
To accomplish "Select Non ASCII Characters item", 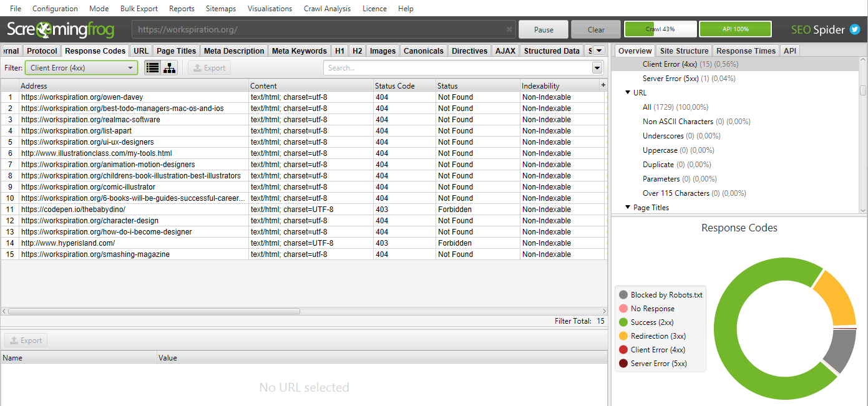I will point(696,122).
